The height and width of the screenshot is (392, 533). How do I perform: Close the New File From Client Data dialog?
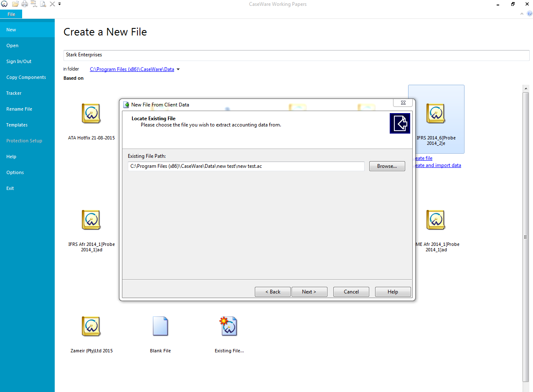tap(403, 103)
